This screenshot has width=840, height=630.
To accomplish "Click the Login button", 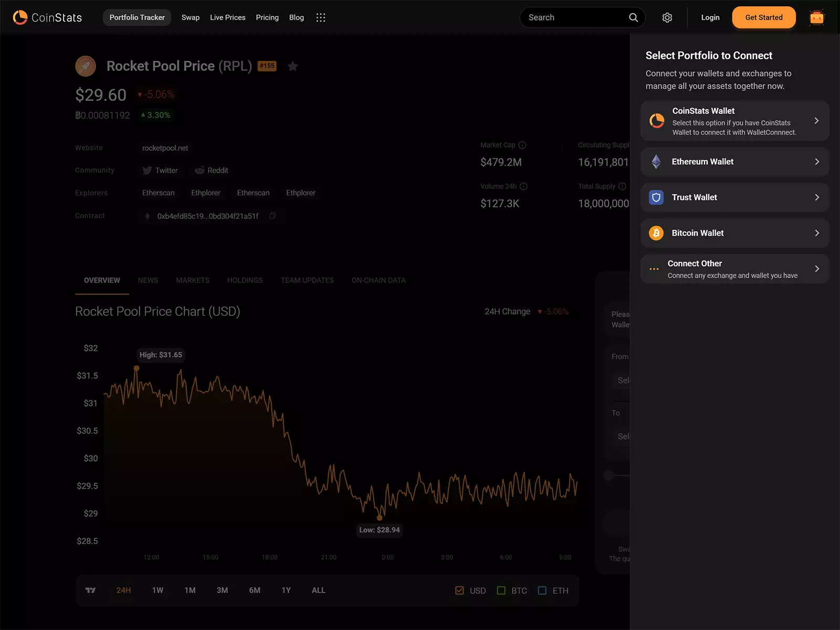I will [710, 17].
